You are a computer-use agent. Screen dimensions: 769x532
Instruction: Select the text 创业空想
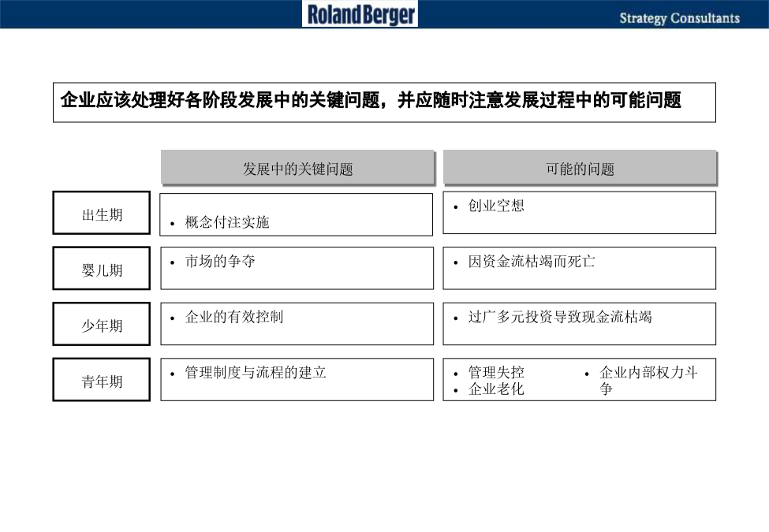pos(496,205)
